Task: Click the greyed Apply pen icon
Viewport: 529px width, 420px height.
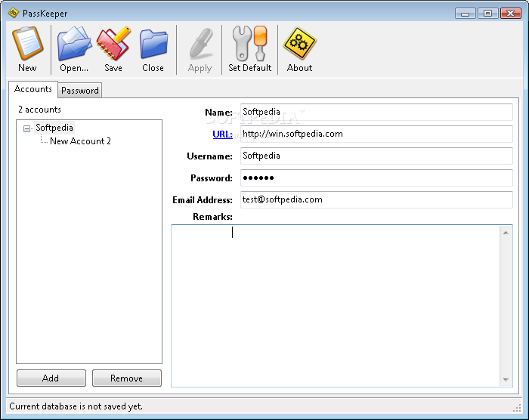Action: [201, 44]
